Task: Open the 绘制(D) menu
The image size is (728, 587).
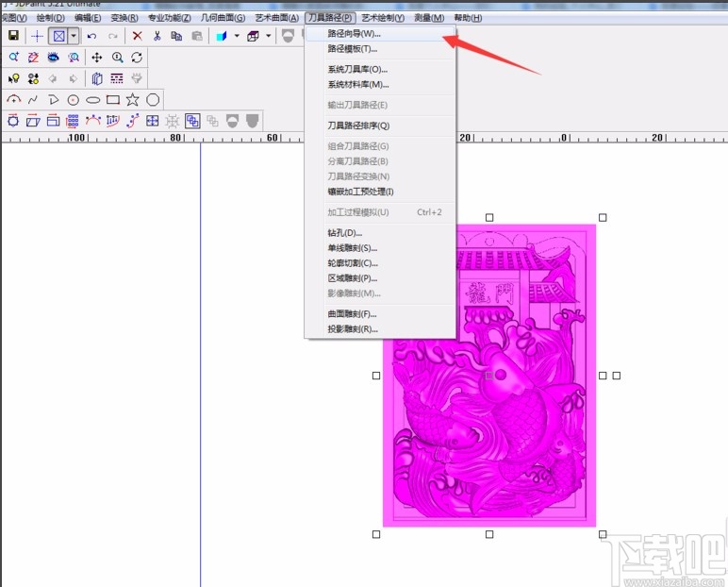Action: [51, 18]
